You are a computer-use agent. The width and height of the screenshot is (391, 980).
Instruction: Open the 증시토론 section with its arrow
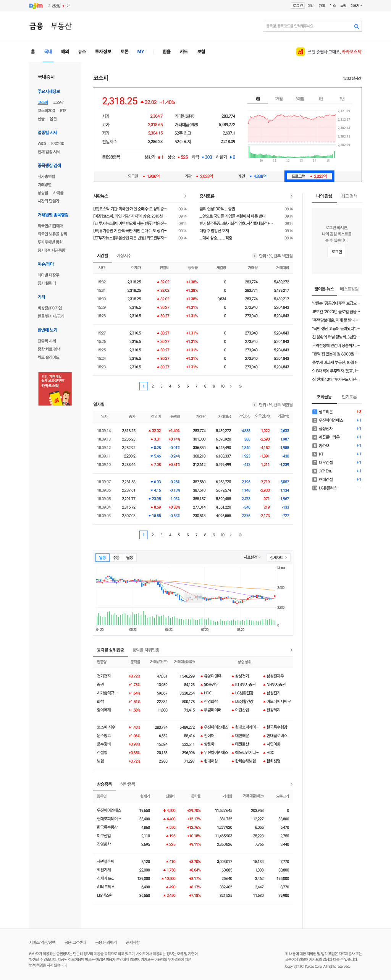(x=291, y=196)
